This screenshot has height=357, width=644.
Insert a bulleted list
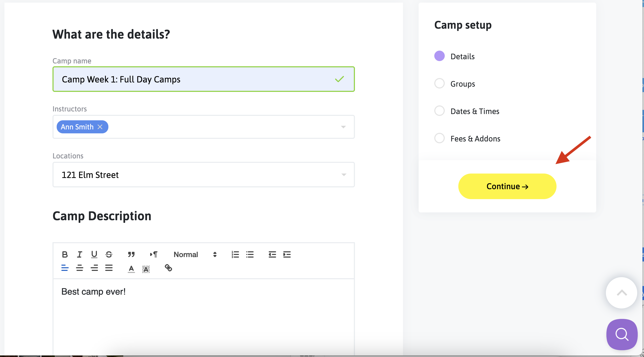tap(250, 254)
